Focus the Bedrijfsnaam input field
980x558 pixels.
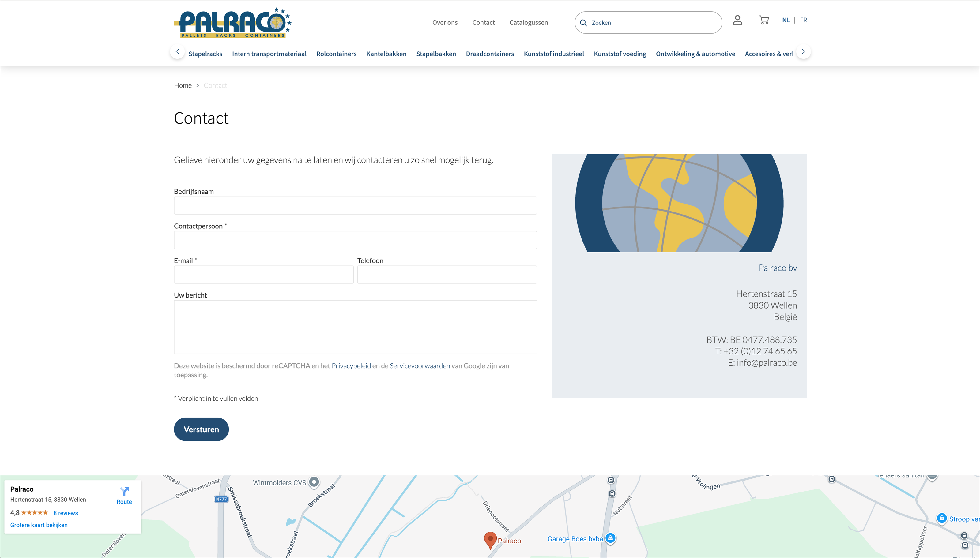point(355,206)
